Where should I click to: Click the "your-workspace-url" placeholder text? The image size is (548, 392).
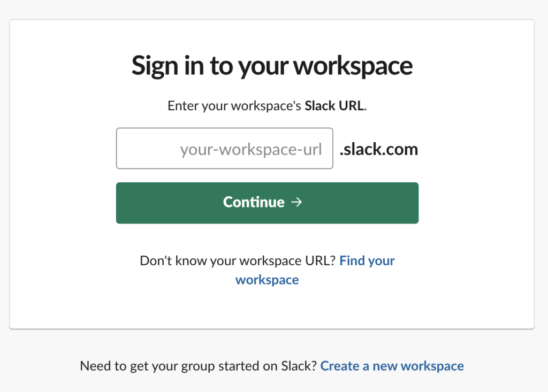[x=250, y=149]
